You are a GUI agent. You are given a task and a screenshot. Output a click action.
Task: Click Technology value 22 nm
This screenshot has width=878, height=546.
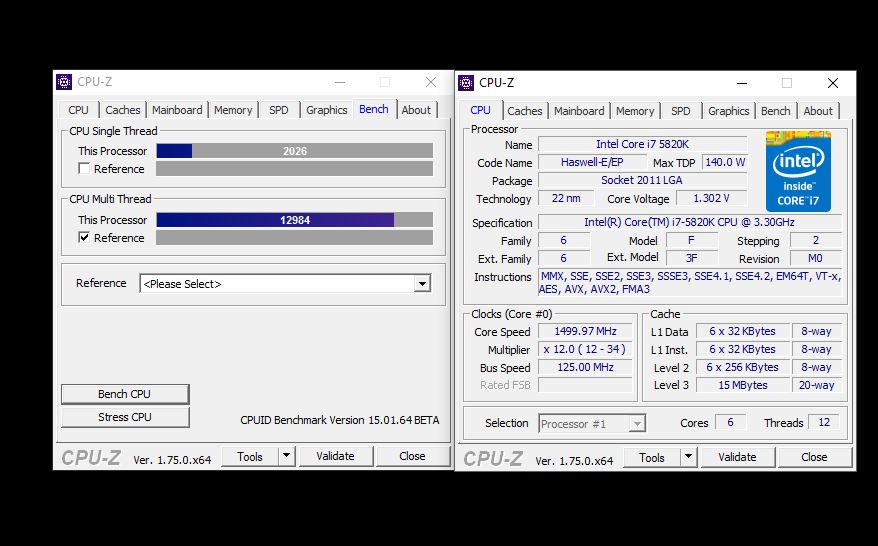pyautogui.click(x=566, y=198)
